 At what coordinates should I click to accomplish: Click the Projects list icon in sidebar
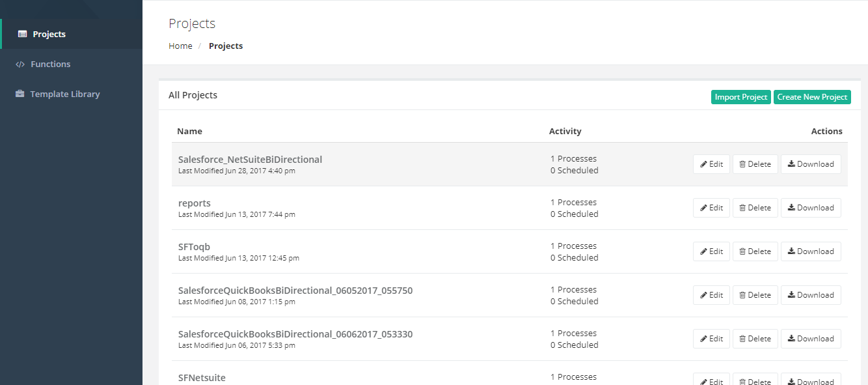(22, 35)
